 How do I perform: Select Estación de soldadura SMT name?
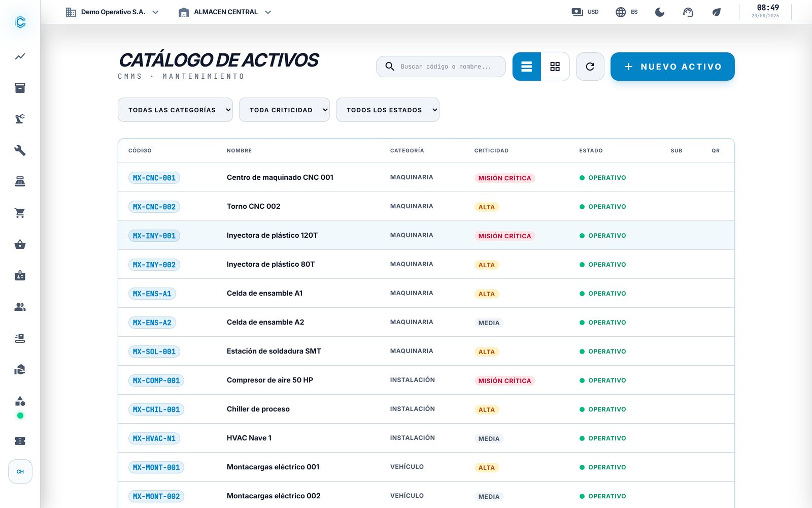(x=274, y=351)
